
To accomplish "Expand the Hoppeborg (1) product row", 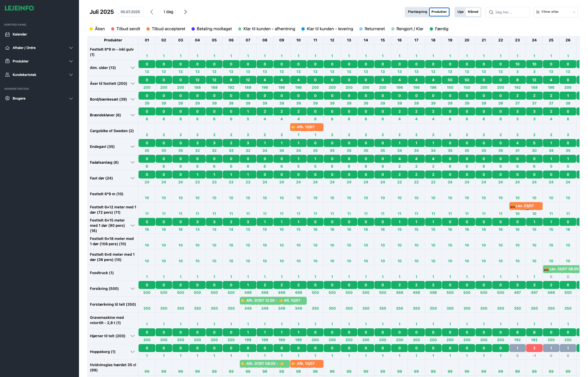I will point(133,352).
